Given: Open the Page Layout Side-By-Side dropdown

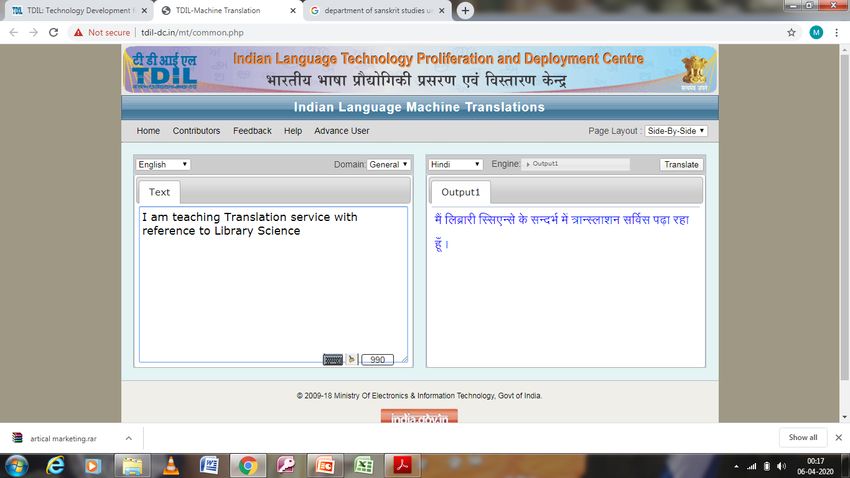Looking at the screenshot, I should coord(676,131).
